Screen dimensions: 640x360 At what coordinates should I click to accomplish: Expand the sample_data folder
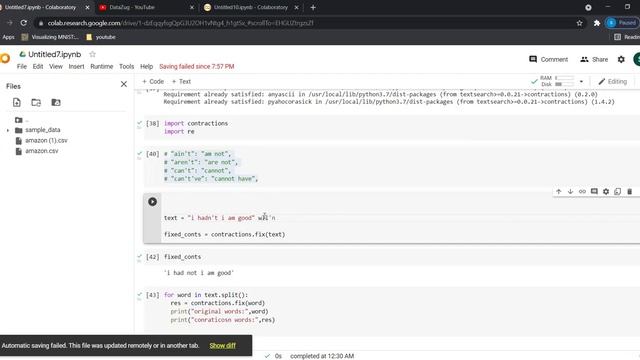tap(8, 130)
